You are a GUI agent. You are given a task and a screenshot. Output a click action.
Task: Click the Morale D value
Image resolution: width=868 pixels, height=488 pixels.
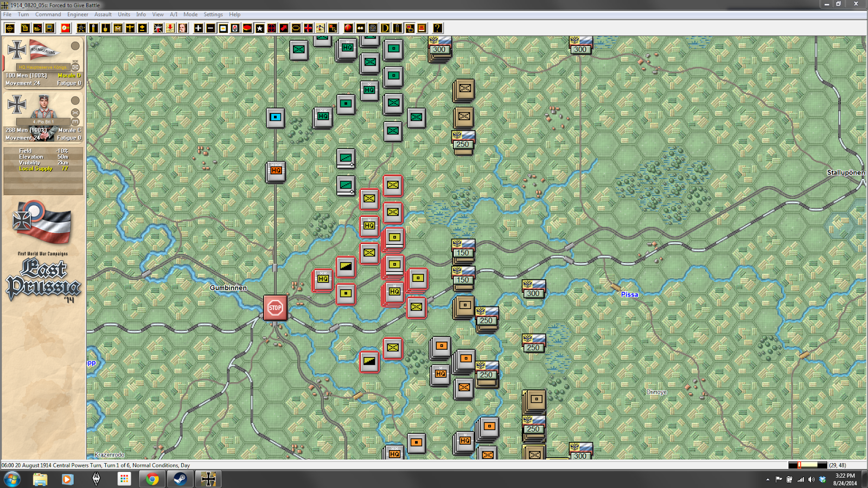click(69, 75)
